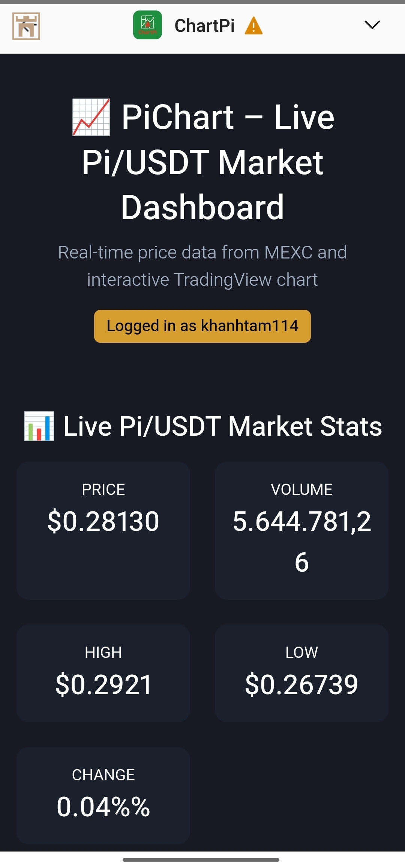Open the LOW stat card showing $0.26739
Screen dimensions: 405x868
click(301, 673)
